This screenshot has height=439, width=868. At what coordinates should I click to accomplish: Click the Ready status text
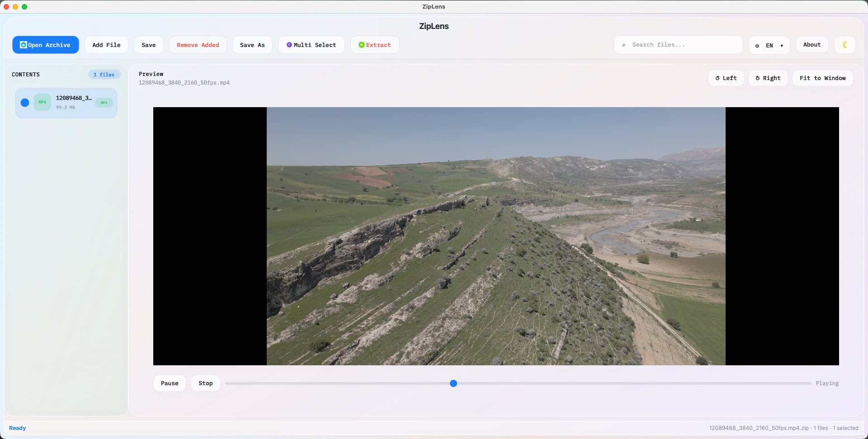pyautogui.click(x=17, y=428)
